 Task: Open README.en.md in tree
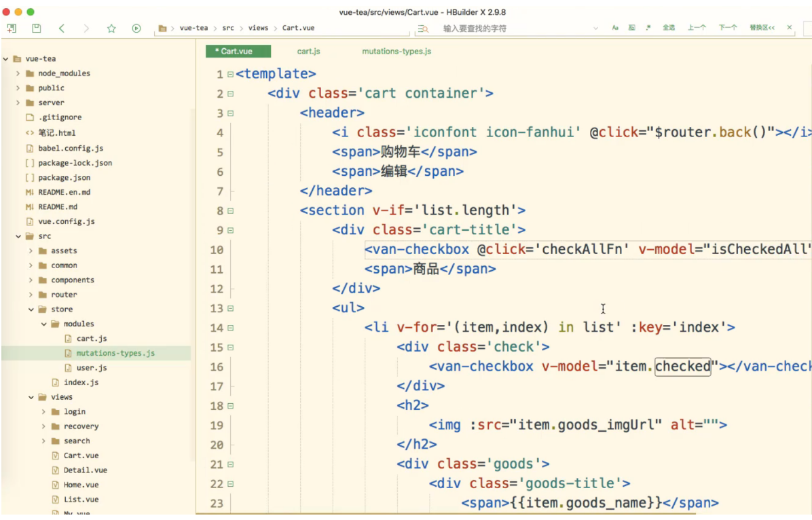(x=64, y=192)
